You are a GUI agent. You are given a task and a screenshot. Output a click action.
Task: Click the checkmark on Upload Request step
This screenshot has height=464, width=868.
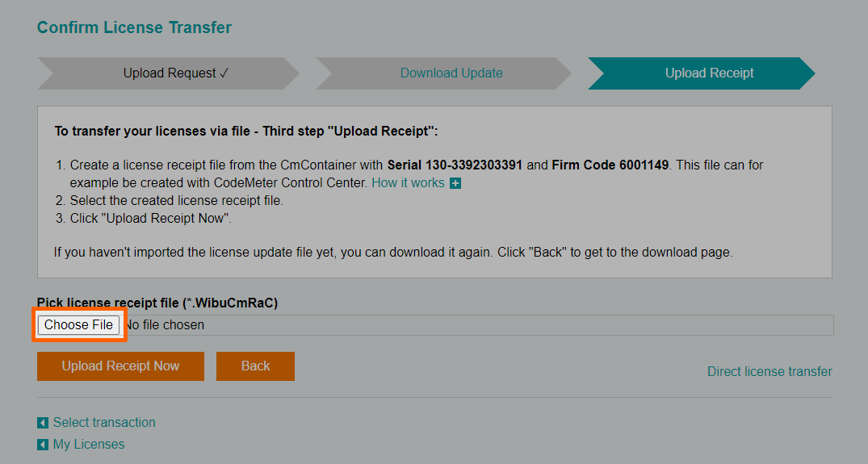[224, 73]
